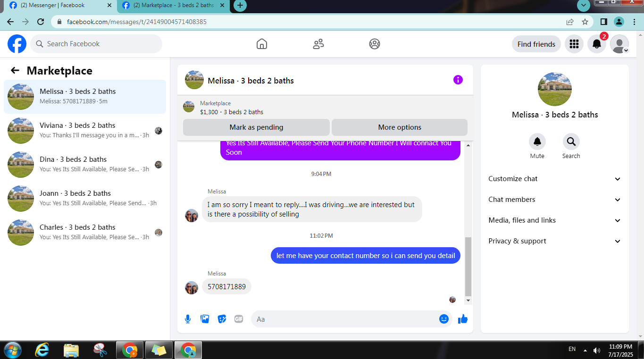Launch Internet Explorer from the taskbar

[42, 350]
